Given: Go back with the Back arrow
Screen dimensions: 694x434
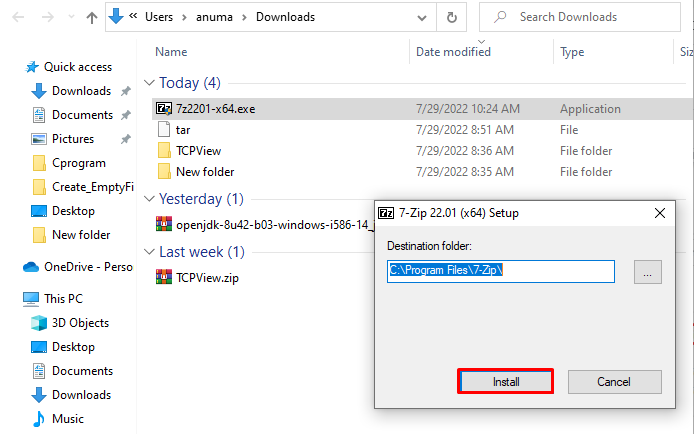Looking at the screenshot, I should pyautogui.click(x=18, y=17).
